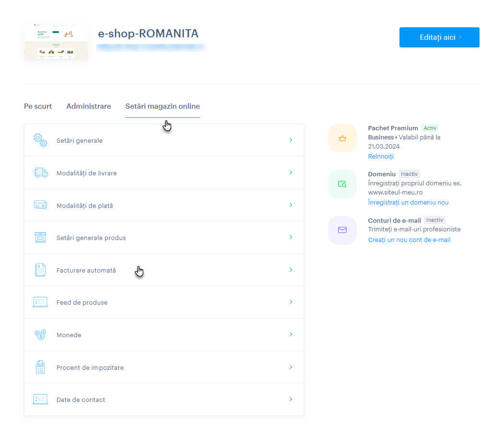Click the coins icon beside Monede

(40, 334)
